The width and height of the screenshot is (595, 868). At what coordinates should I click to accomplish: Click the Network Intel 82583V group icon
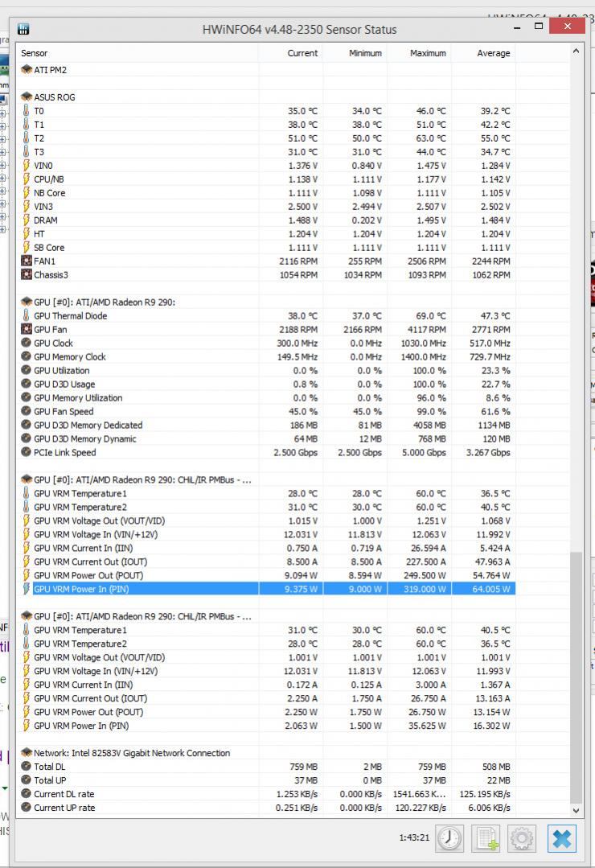[x=26, y=753]
